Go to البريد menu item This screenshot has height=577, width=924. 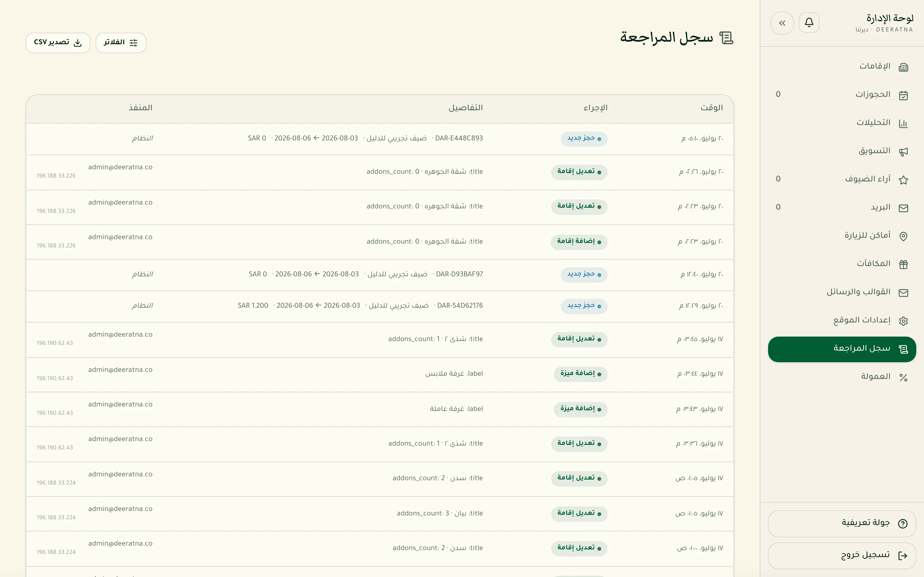(842, 208)
